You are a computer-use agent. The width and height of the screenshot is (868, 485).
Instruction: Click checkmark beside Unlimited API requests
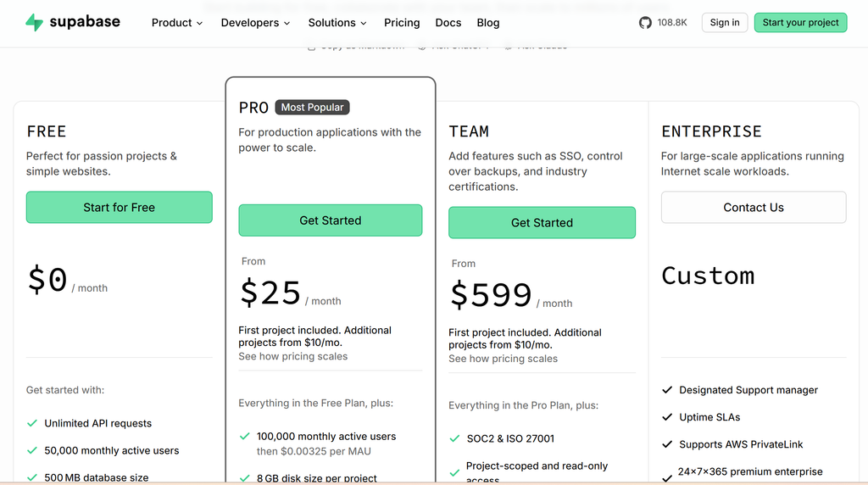click(x=32, y=423)
